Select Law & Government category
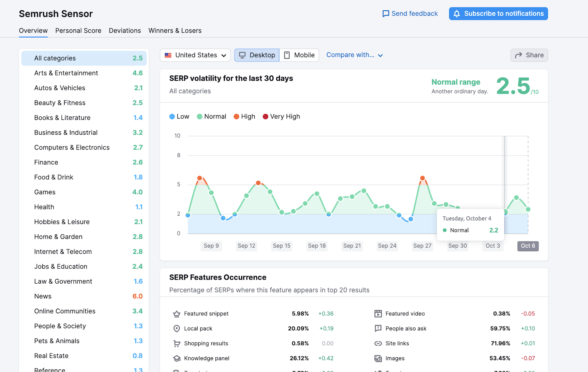Viewport: 588px width, 372px height. pos(84,281)
